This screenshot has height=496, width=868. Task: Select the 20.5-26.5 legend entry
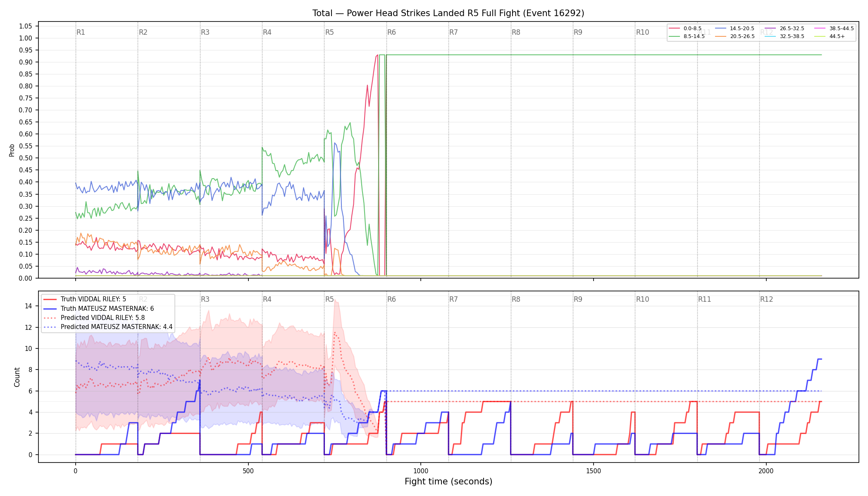point(736,36)
